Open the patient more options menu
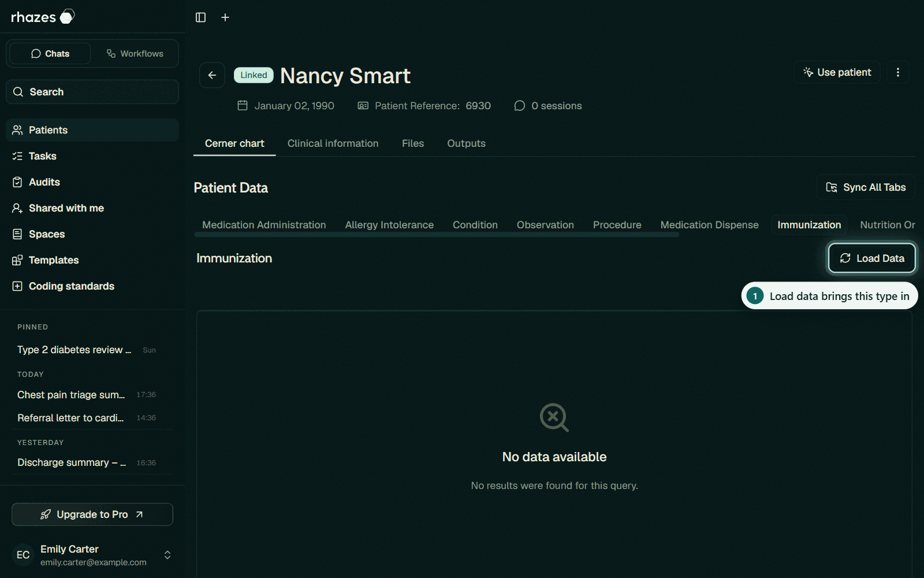Image resolution: width=924 pixels, height=578 pixels. [897, 72]
